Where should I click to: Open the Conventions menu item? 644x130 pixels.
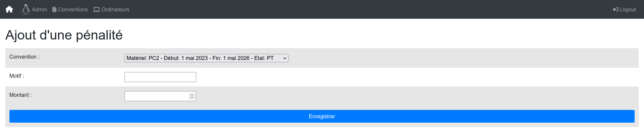click(x=73, y=9)
